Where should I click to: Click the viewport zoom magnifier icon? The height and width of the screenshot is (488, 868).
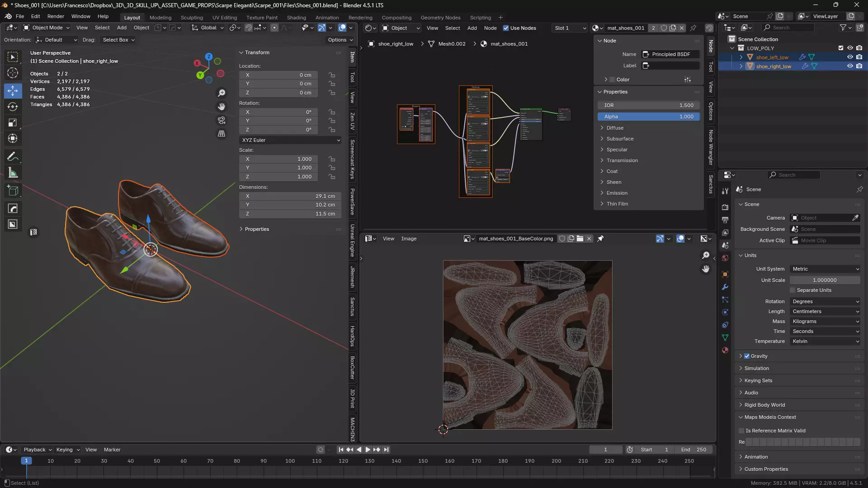coord(222,93)
